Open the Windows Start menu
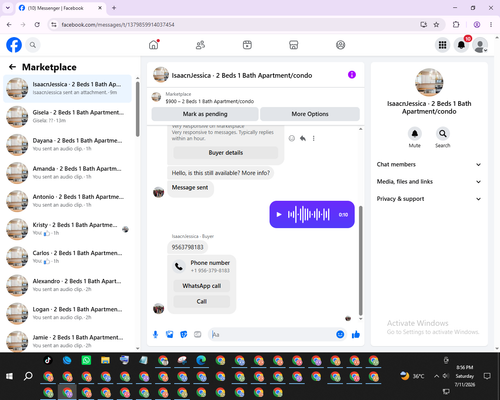Viewport: 500px width, 400px height. [9, 376]
